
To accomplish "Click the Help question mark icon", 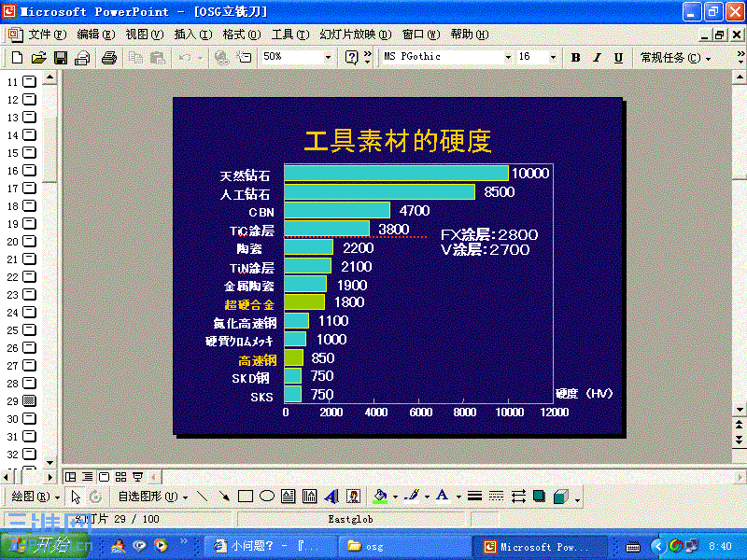I will pyautogui.click(x=352, y=58).
